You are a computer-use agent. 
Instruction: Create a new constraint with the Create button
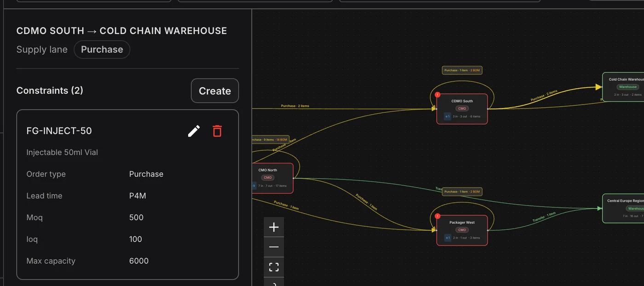click(x=215, y=91)
